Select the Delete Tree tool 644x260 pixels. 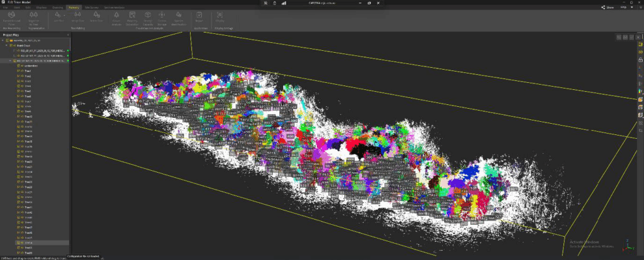coord(96,15)
